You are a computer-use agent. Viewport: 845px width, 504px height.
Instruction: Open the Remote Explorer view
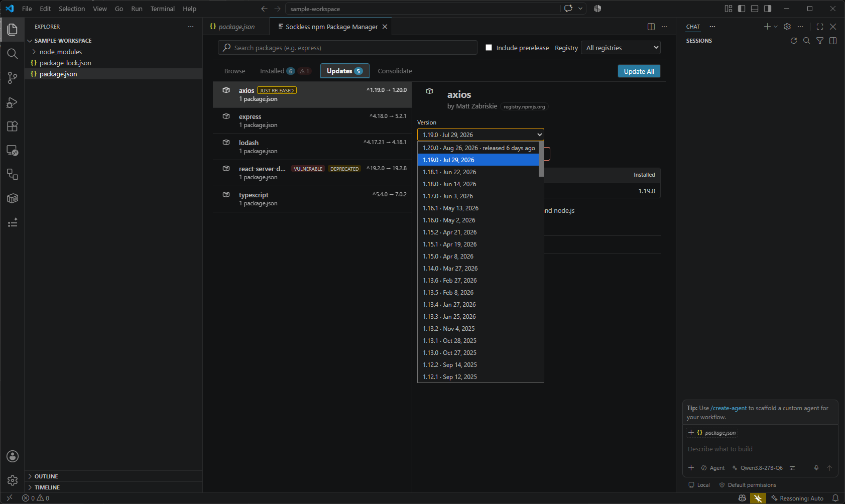click(x=13, y=150)
